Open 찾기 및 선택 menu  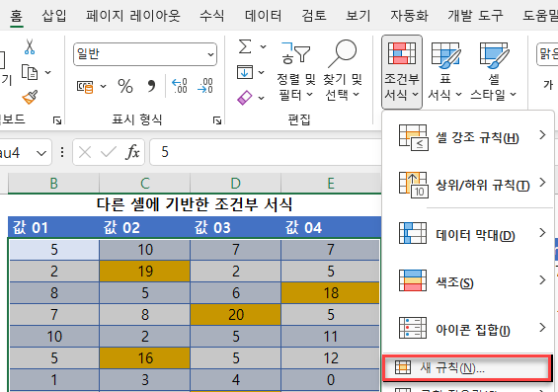pos(343,71)
